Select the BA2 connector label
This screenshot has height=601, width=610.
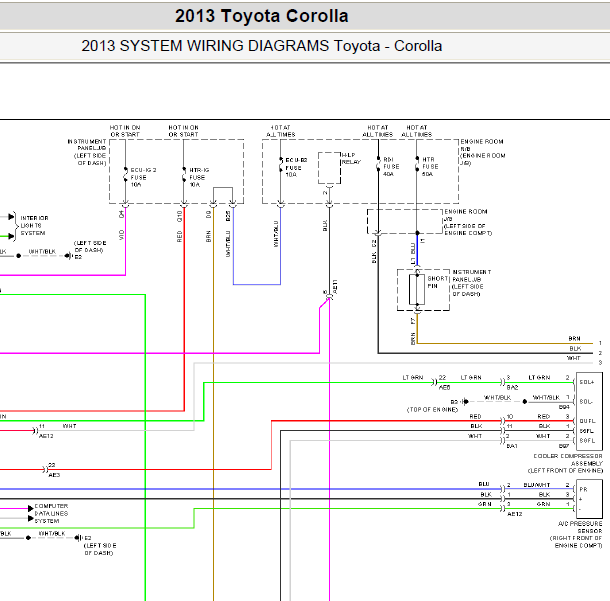[x=512, y=387]
